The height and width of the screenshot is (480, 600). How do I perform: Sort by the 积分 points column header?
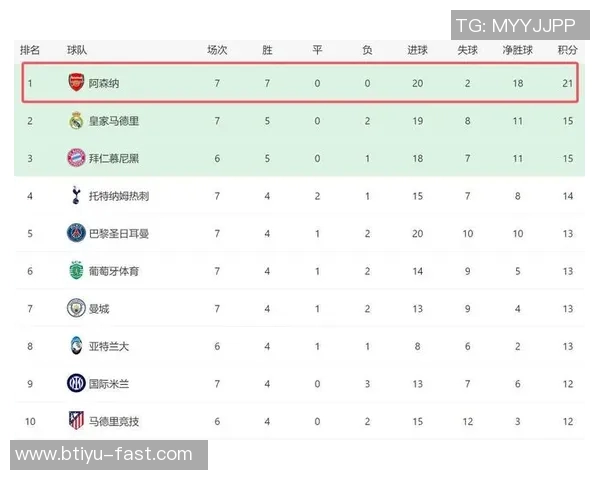(567, 49)
